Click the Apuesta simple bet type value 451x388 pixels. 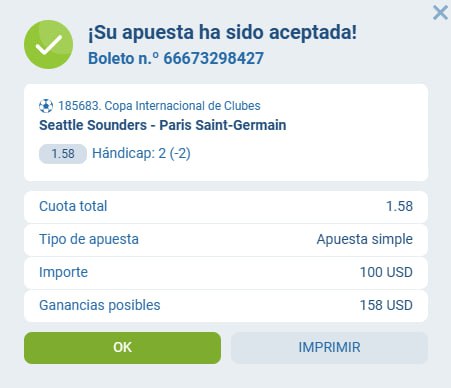(365, 240)
